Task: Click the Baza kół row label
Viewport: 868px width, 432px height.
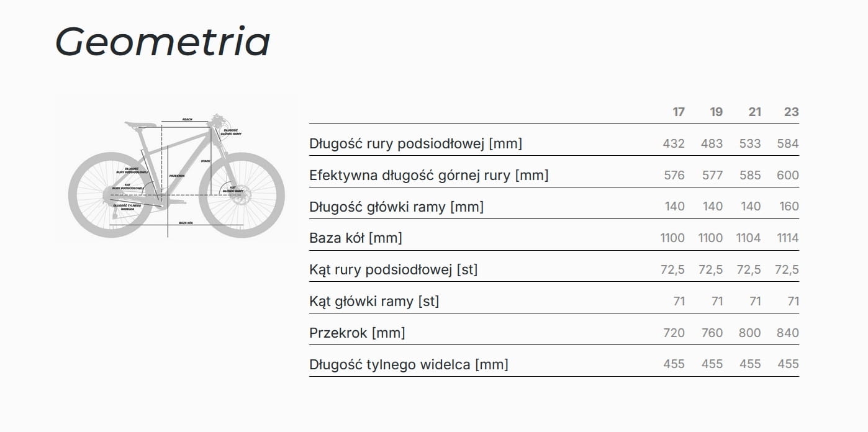Action: pos(355,238)
